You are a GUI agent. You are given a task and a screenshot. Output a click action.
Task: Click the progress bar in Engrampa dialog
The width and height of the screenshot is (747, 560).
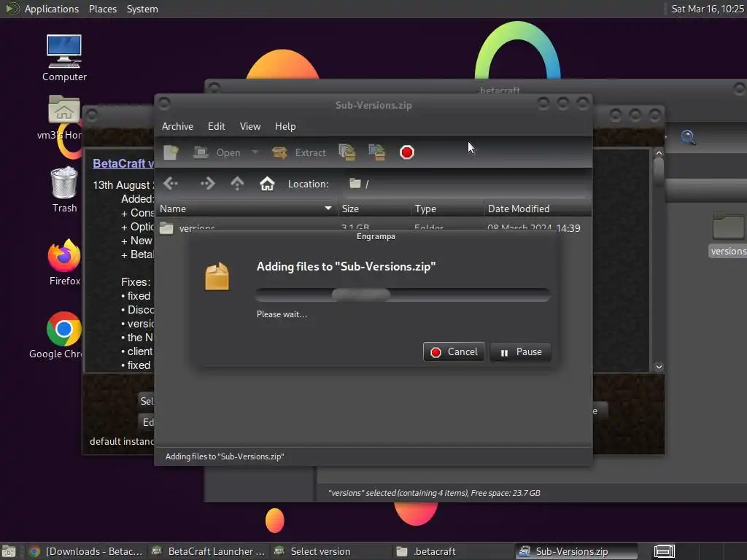(403, 295)
